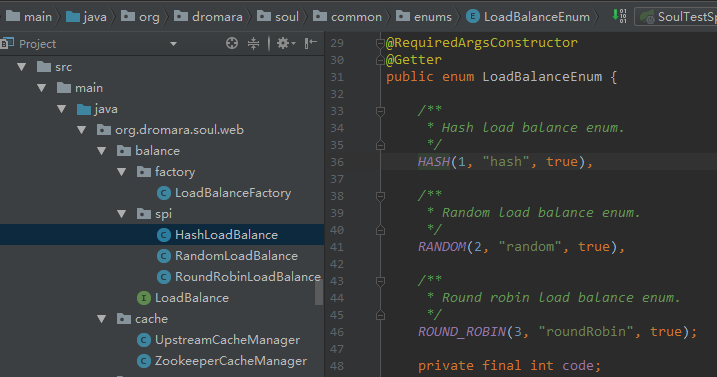Select the balance package icon

click(x=124, y=151)
